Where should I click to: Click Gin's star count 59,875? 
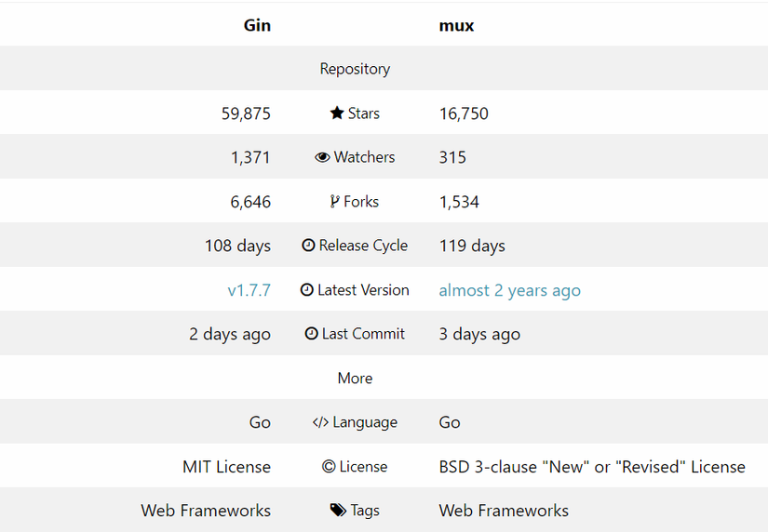(x=246, y=113)
